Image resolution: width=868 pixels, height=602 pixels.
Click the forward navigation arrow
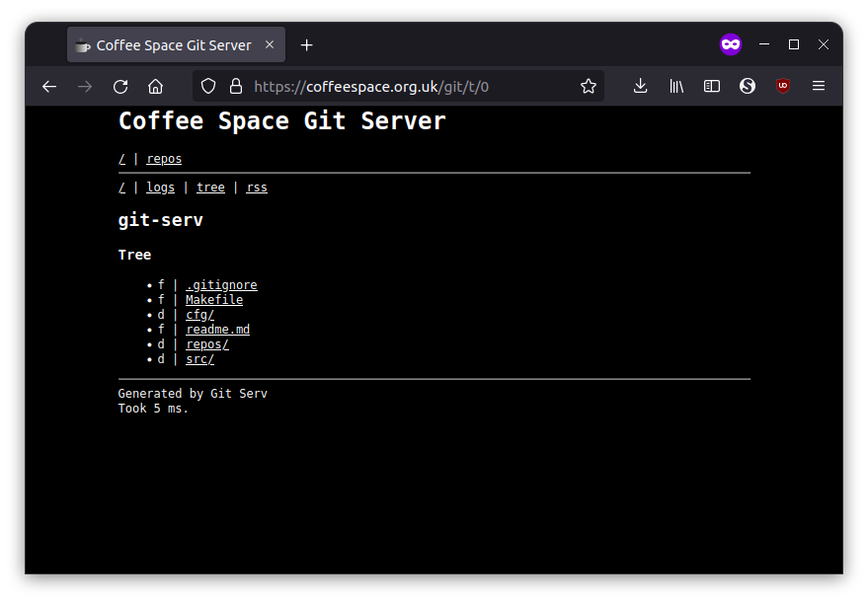click(x=85, y=86)
